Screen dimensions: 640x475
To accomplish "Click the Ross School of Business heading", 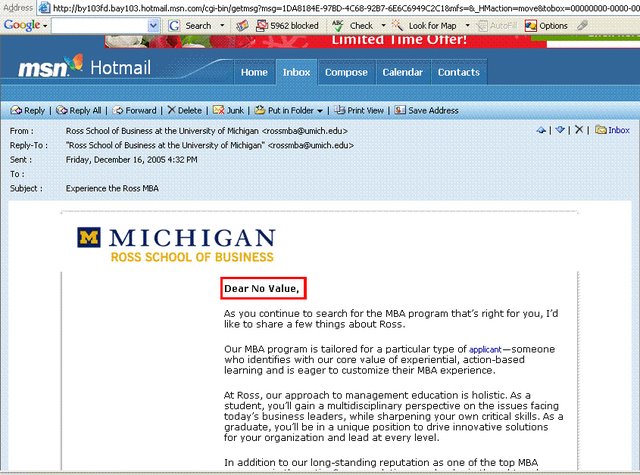I will click(x=192, y=257).
